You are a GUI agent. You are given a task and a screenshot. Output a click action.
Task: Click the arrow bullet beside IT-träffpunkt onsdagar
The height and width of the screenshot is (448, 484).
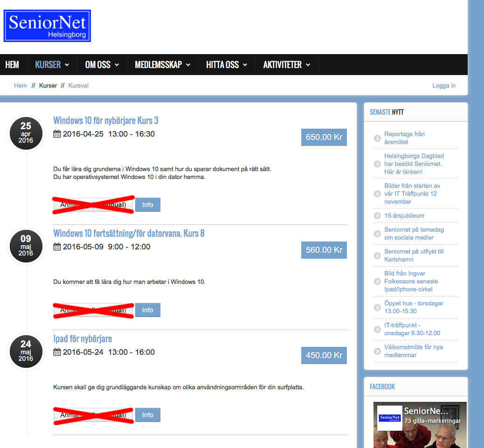[377, 329]
